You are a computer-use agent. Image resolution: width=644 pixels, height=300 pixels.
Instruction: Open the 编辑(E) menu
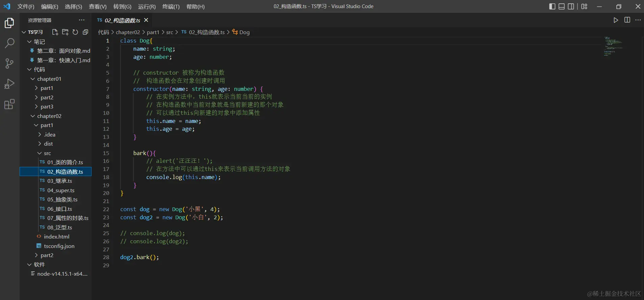click(x=50, y=6)
